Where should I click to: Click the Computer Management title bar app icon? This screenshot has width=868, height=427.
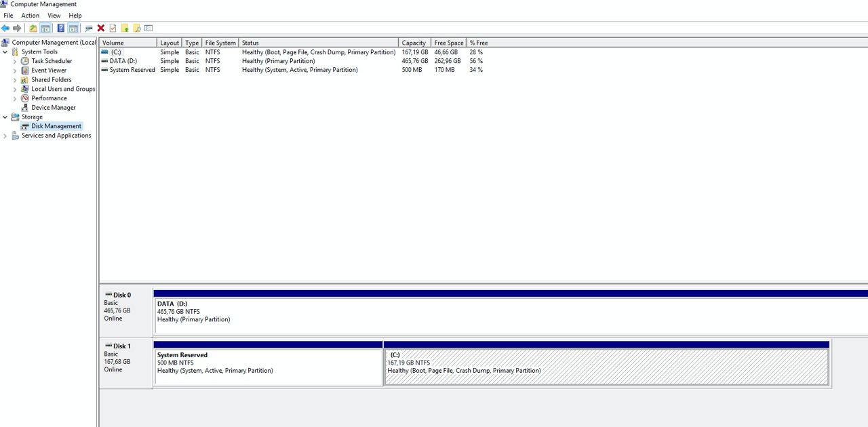[3, 4]
